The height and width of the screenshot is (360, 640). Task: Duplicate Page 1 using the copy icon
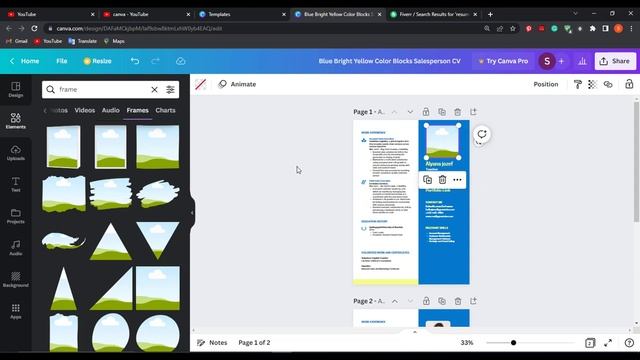(442, 111)
